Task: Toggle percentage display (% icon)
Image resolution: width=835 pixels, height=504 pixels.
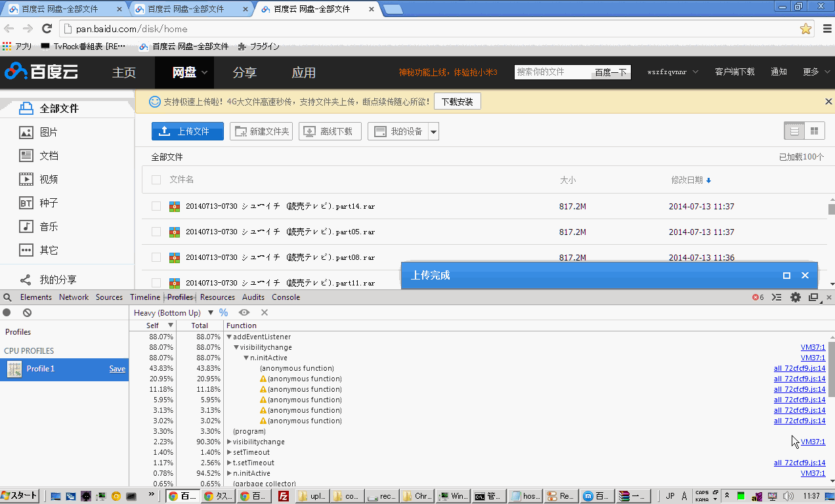Action: pyautogui.click(x=224, y=313)
